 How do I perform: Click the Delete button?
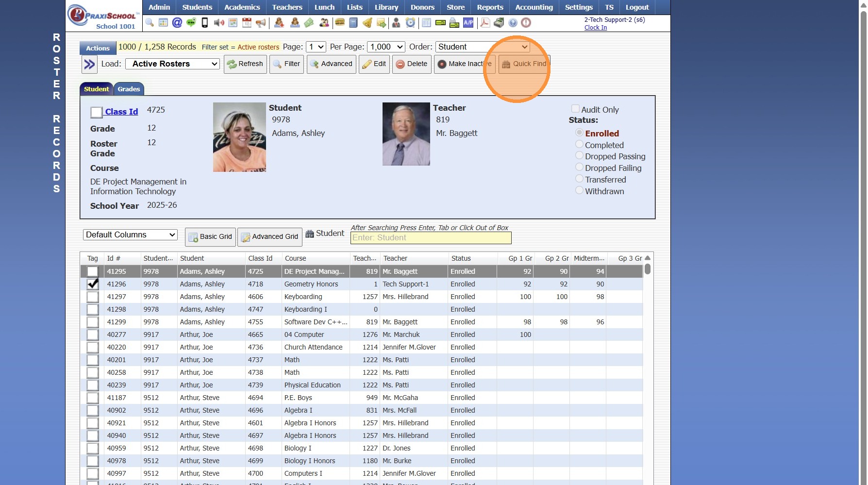point(412,64)
